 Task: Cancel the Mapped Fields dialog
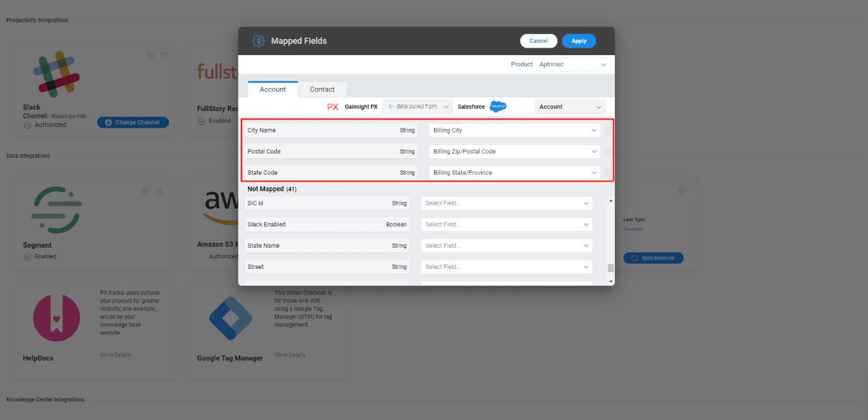click(539, 41)
